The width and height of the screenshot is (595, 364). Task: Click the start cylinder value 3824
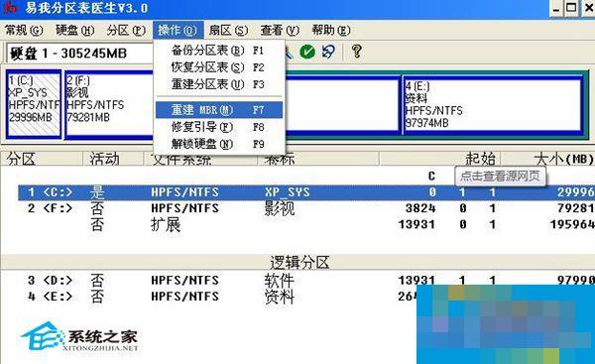[x=420, y=208]
